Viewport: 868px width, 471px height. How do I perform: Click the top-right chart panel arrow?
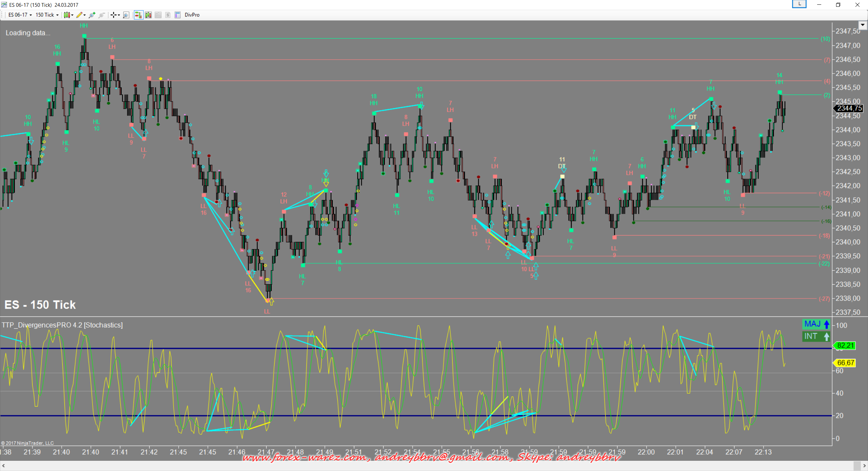click(x=863, y=25)
